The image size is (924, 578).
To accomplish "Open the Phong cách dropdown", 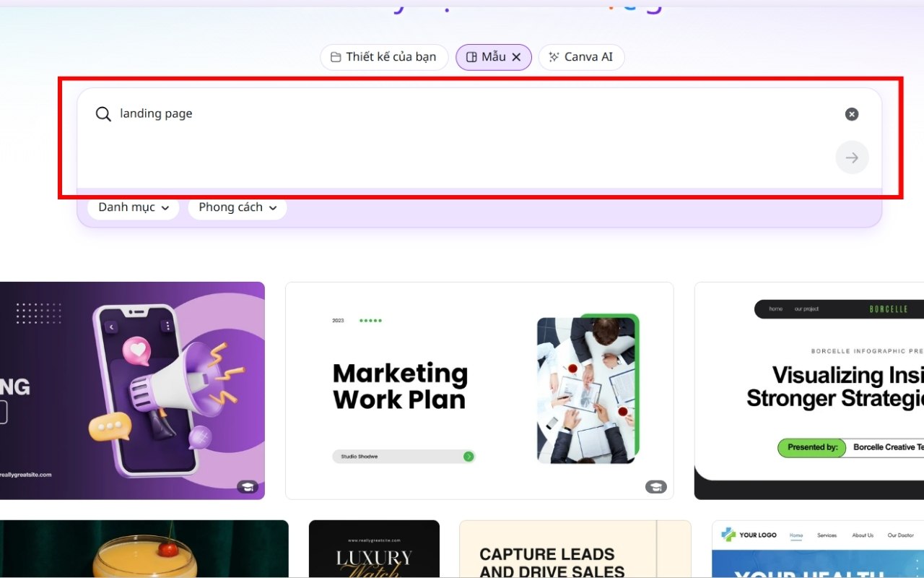I will [237, 207].
